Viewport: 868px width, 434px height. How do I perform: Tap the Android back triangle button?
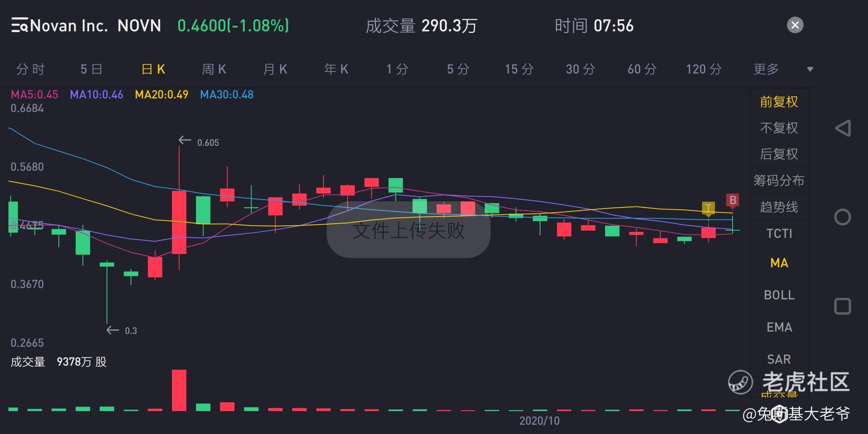[843, 128]
